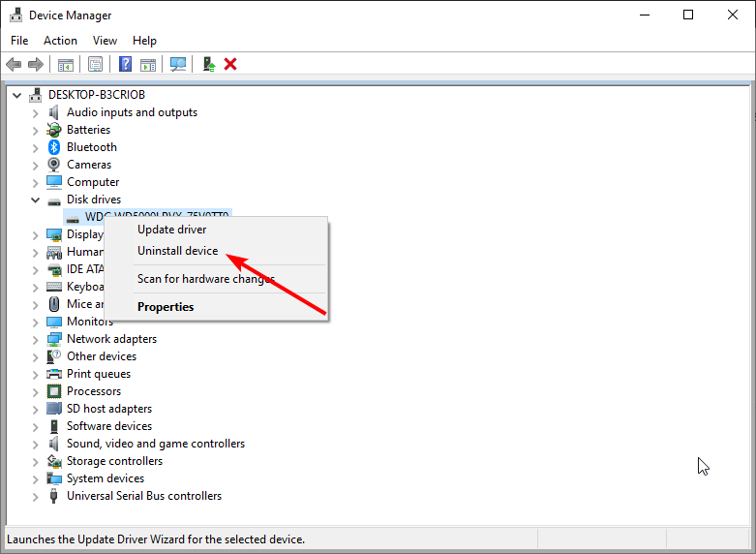Select the Cameras tree row label

click(x=89, y=165)
